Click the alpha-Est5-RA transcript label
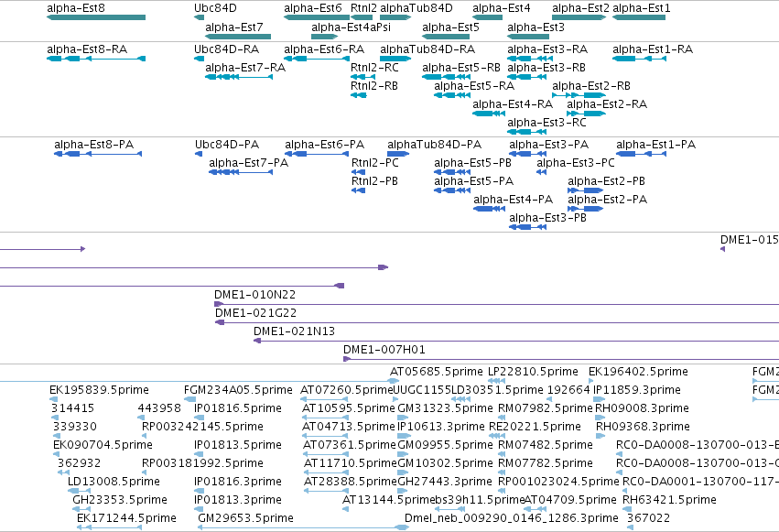 coord(474,86)
